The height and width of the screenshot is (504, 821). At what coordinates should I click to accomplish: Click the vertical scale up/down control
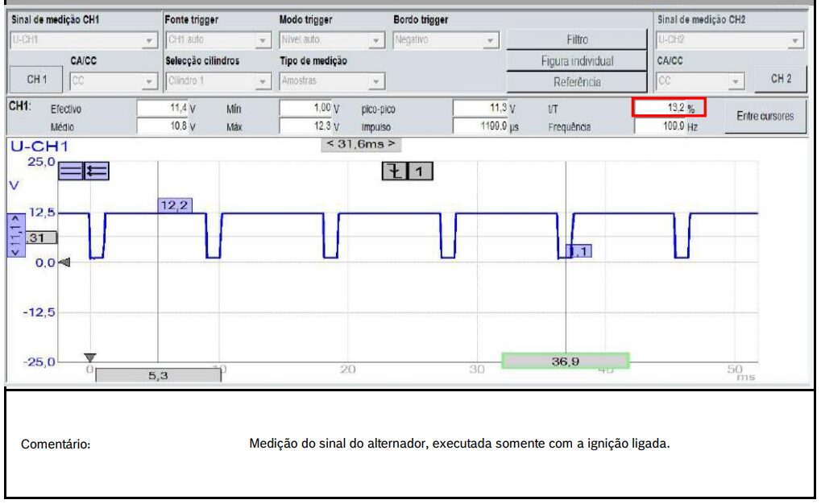coord(12,235)
